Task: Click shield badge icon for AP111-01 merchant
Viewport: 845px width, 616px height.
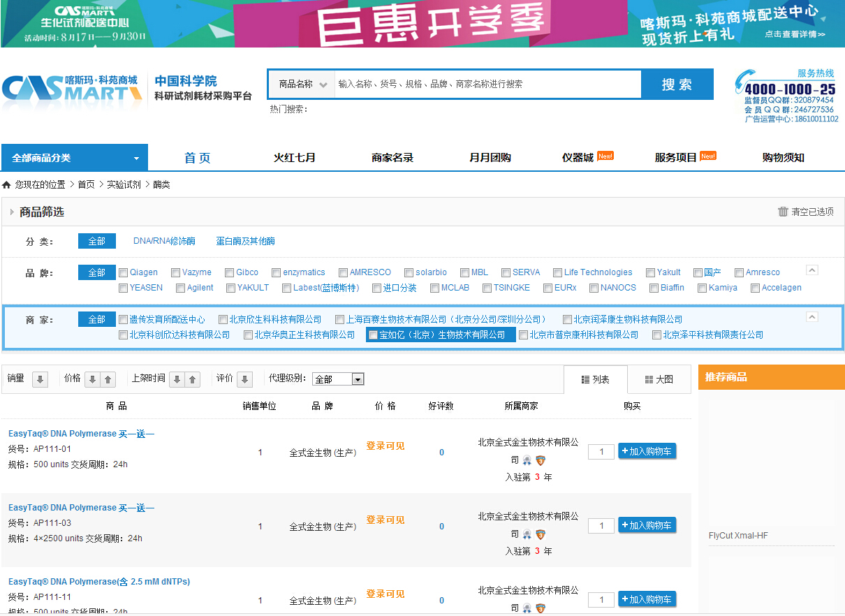Action: tap(540, 460)
